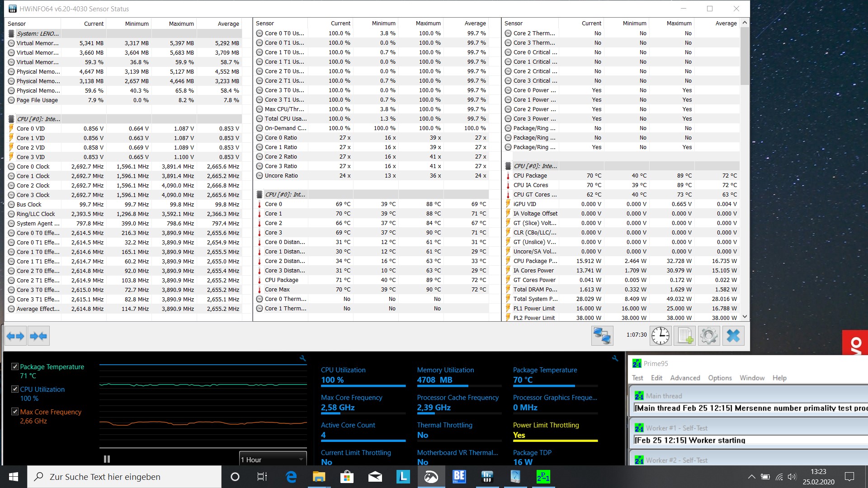Click scroll up arrow in sensor list

pos(745,23)
